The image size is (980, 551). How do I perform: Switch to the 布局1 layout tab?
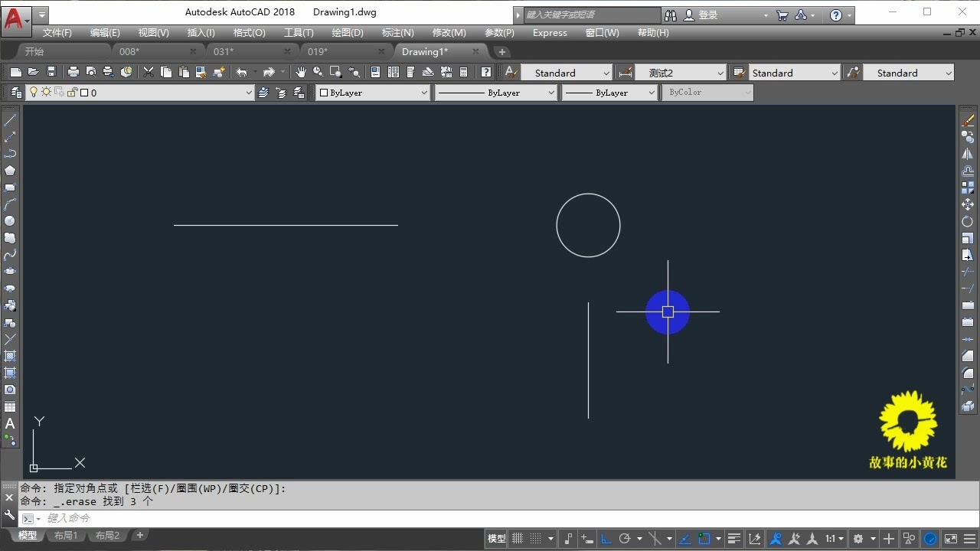[x=66, y=536]
